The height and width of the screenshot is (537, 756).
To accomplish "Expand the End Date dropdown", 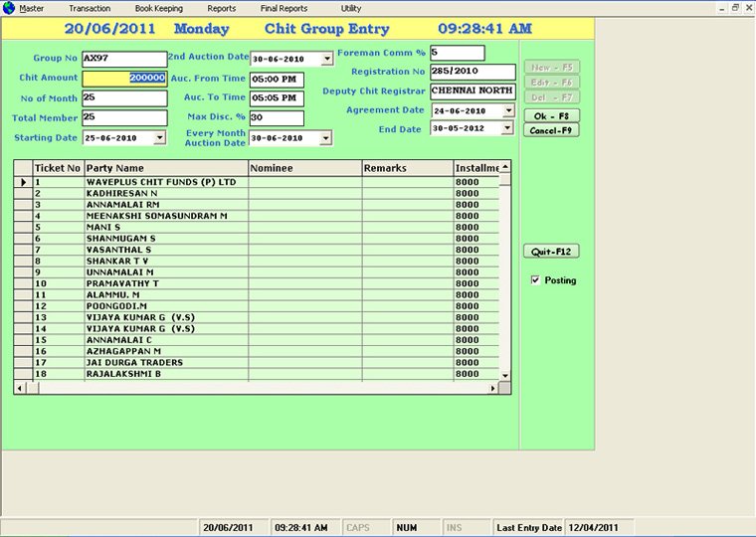I will coord(508,129).
